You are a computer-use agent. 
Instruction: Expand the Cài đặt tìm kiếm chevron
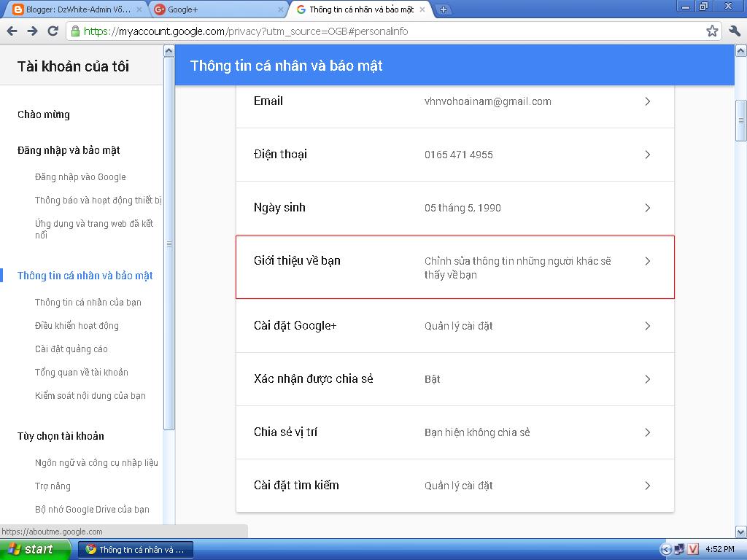click(648, 486)
